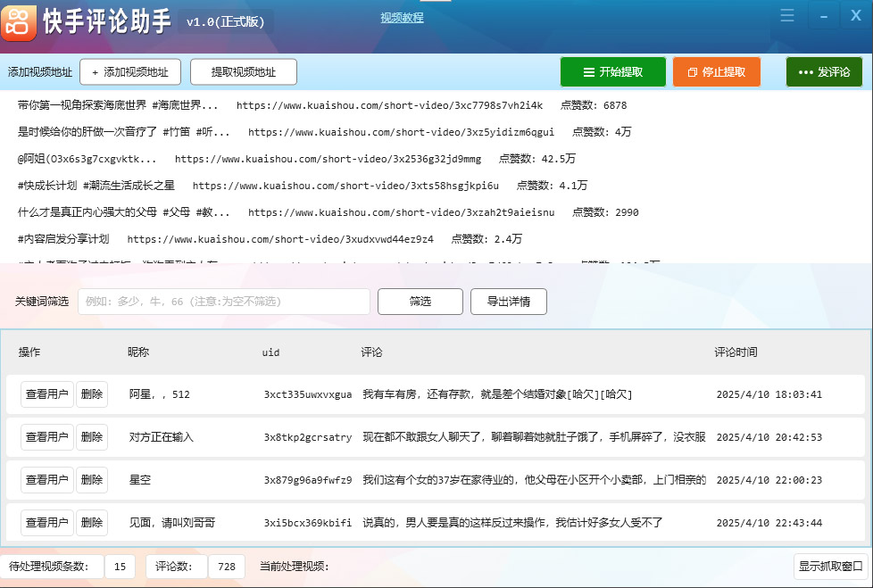Image resolution: width=873 pixels, height=588 pixels.
Task: Click URL ending 3xz5yidizm6qgui
Action: pos(401,132)
